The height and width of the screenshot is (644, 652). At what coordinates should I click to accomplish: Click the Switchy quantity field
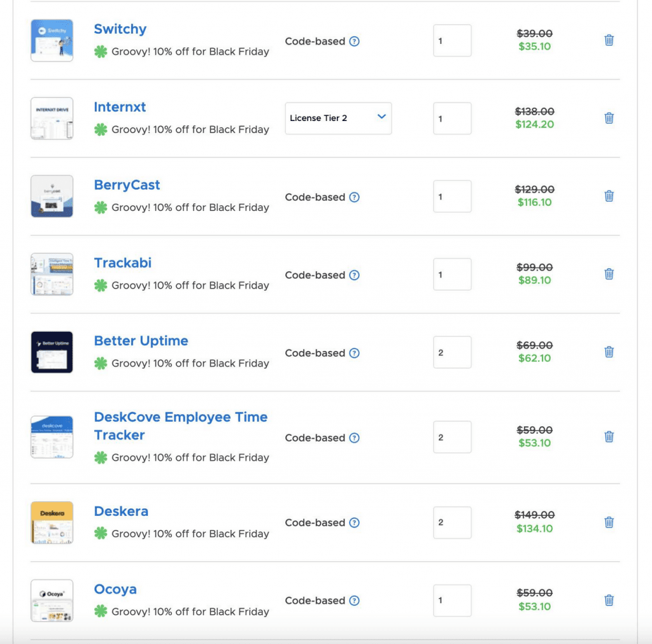coord(452,40)
